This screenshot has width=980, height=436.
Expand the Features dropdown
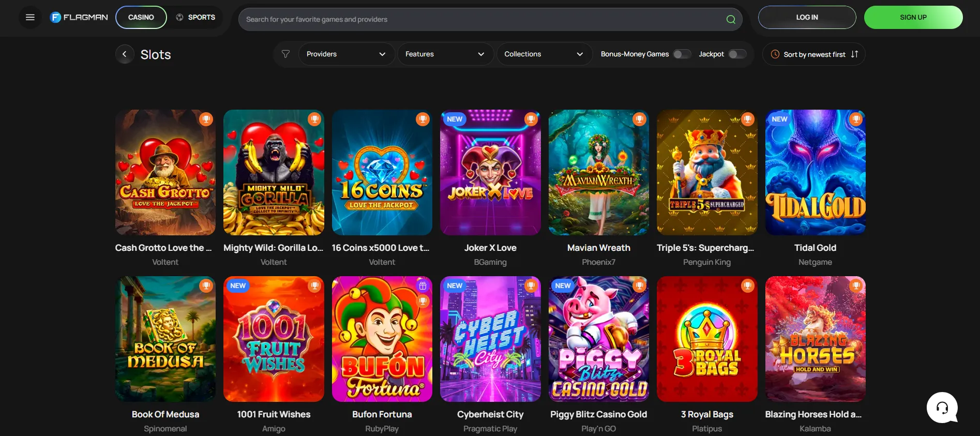445,54
